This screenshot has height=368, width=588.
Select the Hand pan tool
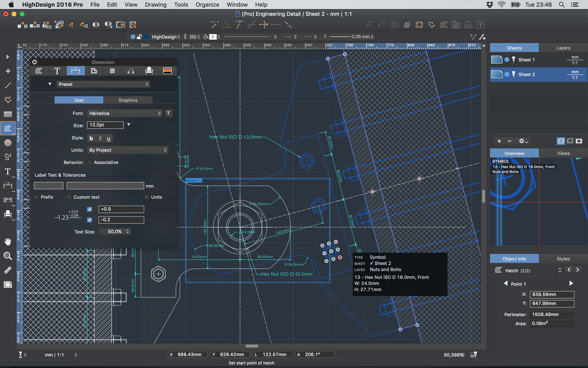coord(8,242)
